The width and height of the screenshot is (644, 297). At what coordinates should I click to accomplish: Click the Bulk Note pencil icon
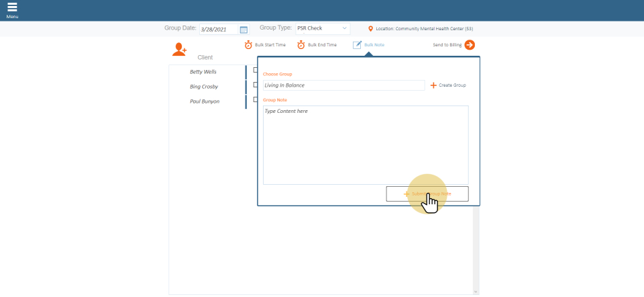[358, 45]
